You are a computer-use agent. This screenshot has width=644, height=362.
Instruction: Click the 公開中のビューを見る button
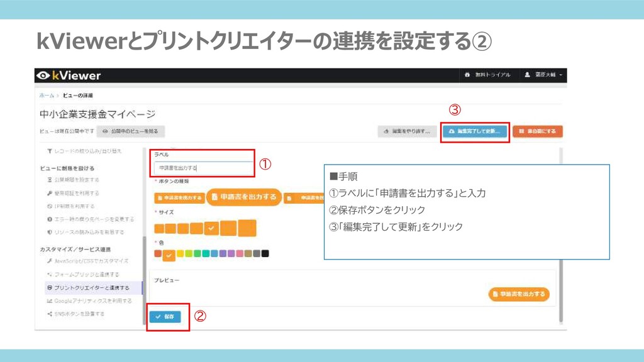click(131, 131)
